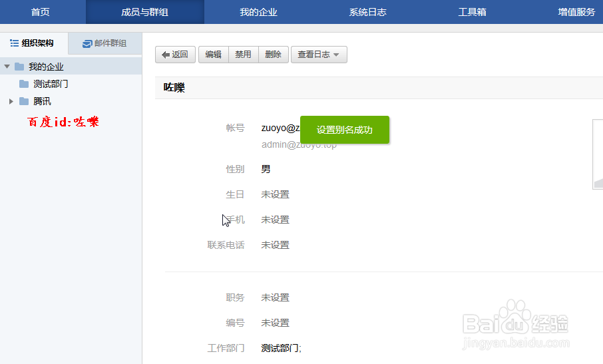Click the 组织架构 list icon

click(x=14, y=43)
